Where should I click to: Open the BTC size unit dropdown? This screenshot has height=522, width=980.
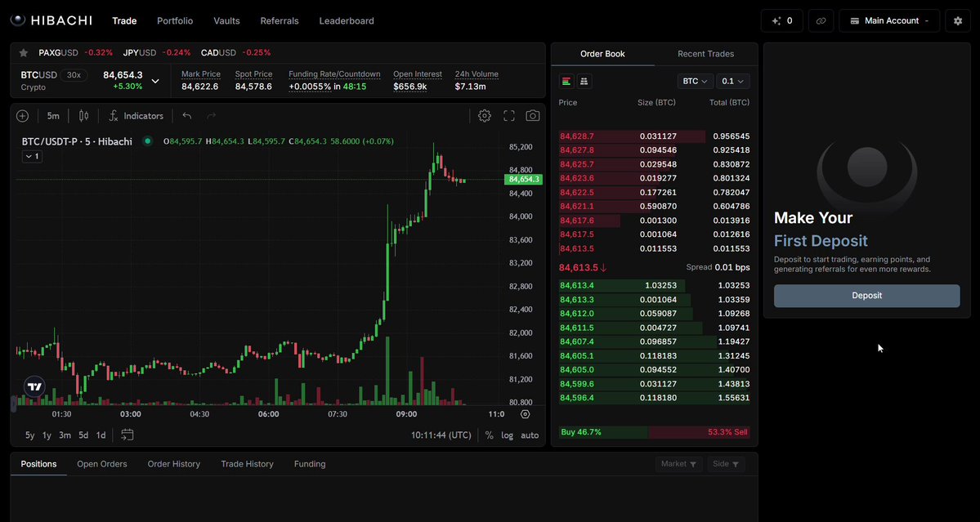(695, 81)
